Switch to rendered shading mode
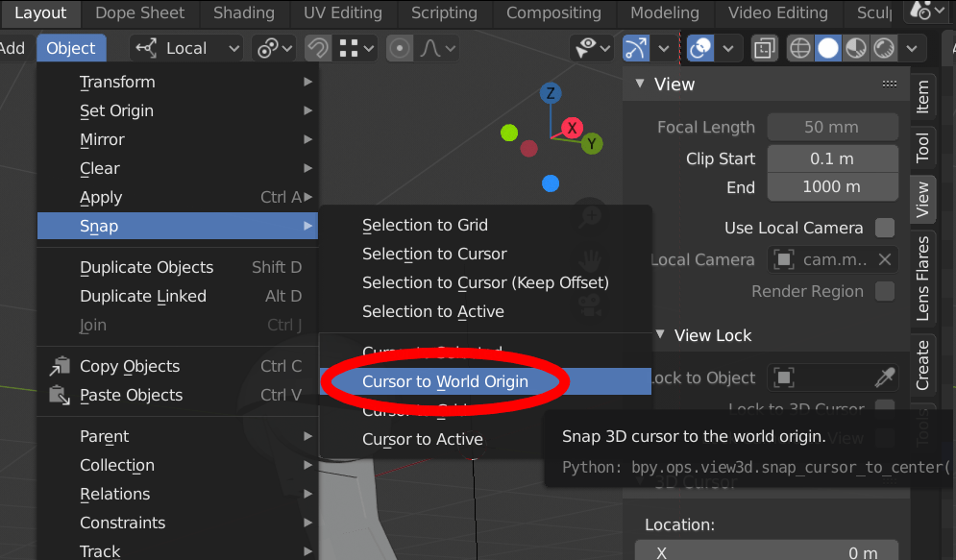The height and width of the screenshot is (560, 956). [884, 48]
